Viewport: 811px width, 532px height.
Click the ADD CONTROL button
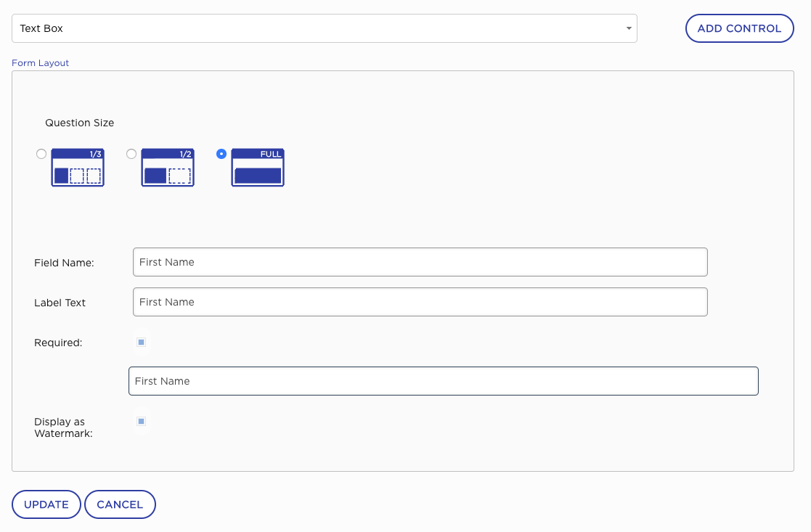point(739,28)
